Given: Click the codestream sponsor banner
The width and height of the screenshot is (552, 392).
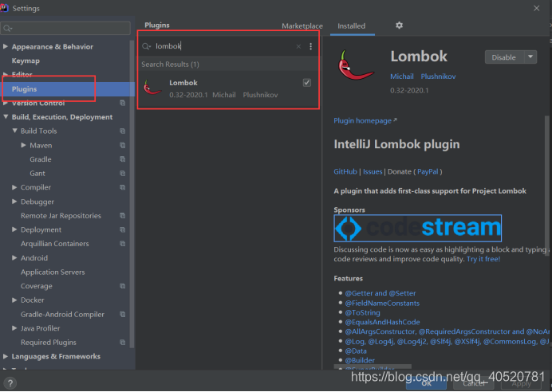Looking at the screenshot, I should pos(417,228).
